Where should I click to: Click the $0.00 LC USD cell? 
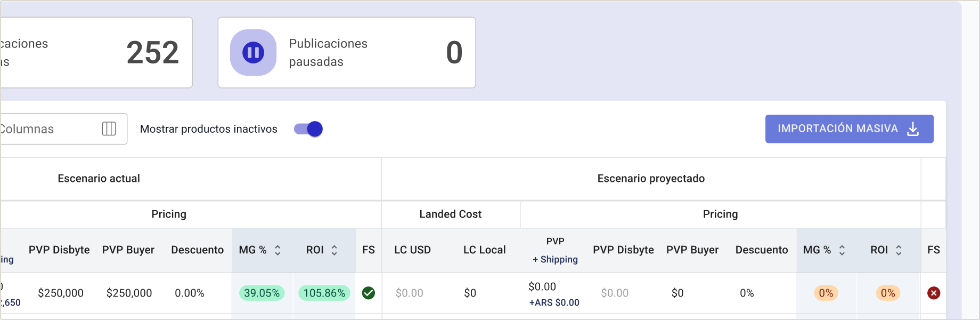pos(410,293)
